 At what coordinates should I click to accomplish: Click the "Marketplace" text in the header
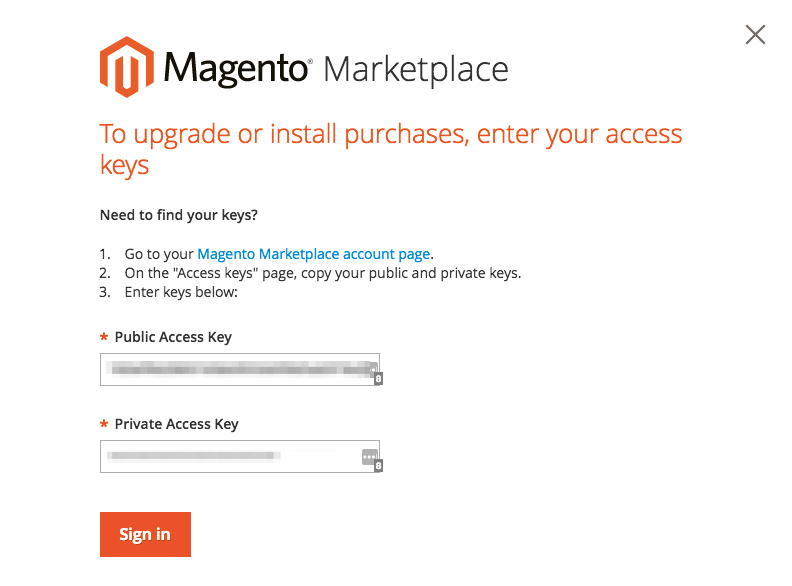click(416, 70)
